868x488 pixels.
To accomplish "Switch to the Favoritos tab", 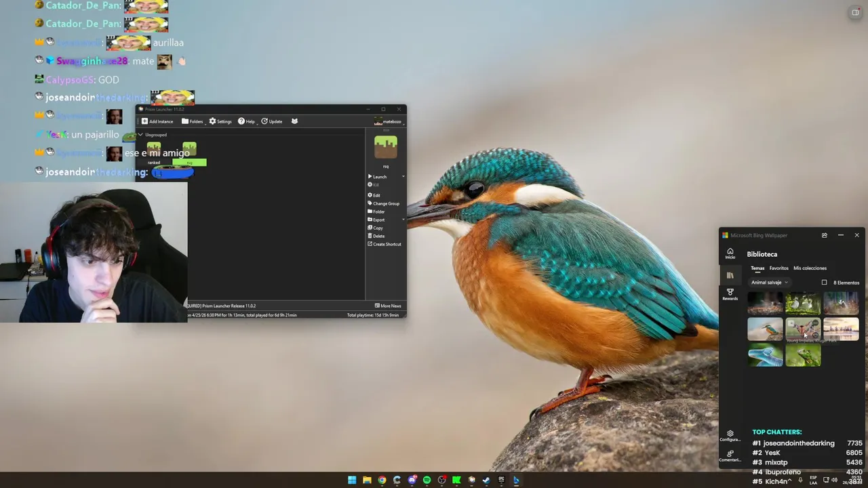I will (778, 268).
